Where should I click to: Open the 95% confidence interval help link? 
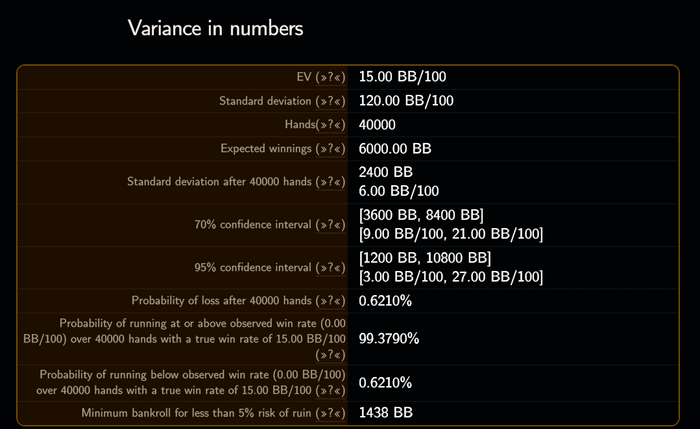click(331, 267)
